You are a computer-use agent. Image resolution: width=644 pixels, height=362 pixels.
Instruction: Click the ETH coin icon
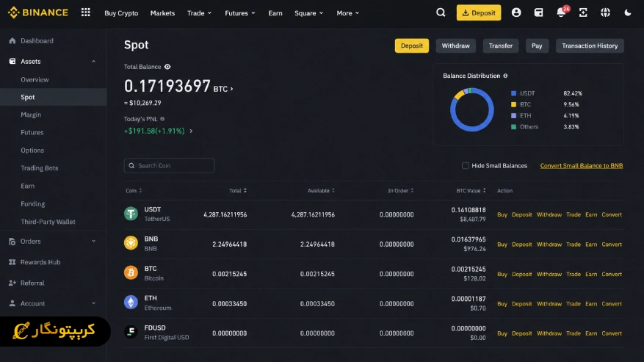tap(131, 303)
